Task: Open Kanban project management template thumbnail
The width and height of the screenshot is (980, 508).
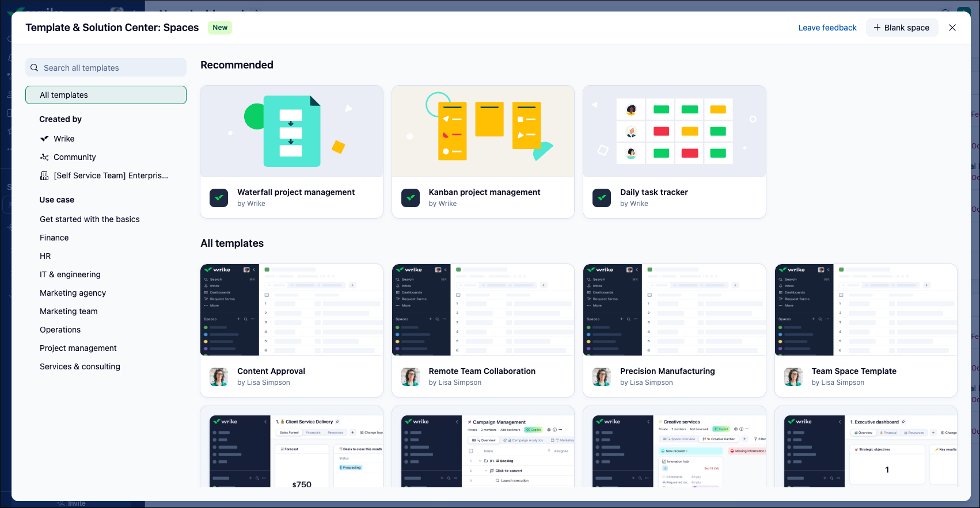Action: pos(483,131)
